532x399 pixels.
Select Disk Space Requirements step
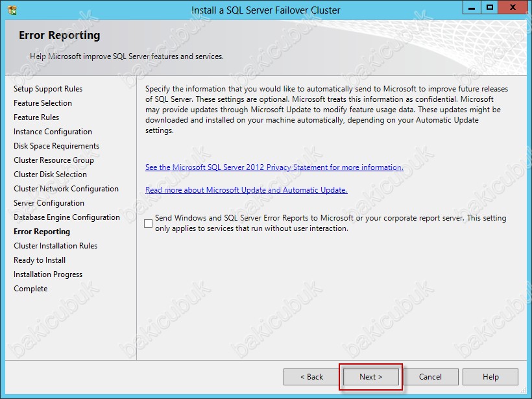56,146
